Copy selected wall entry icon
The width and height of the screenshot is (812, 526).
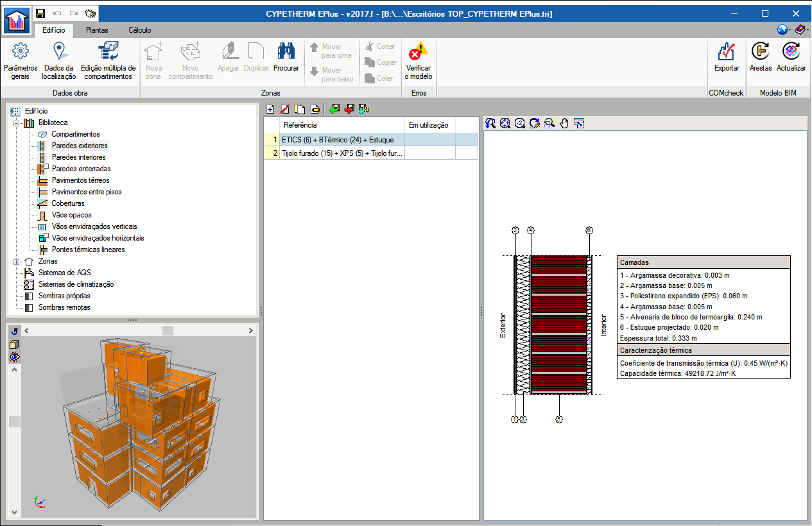point(299,109)
